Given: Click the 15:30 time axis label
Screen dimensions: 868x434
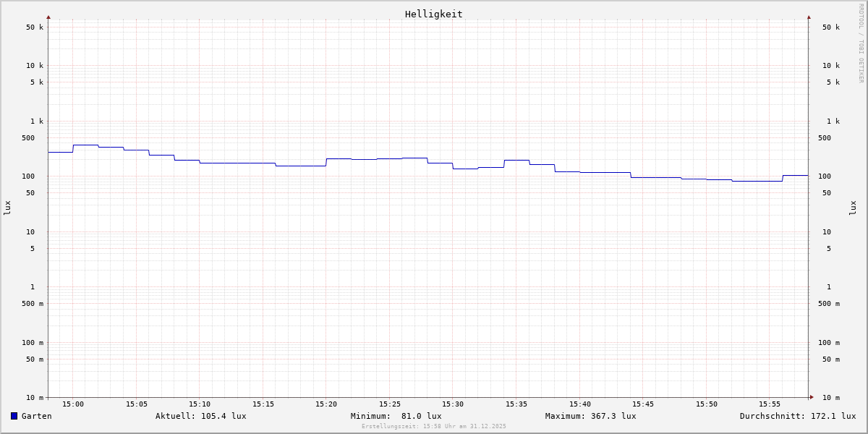Looking at the screenshot, I should (x=453, y=404).
